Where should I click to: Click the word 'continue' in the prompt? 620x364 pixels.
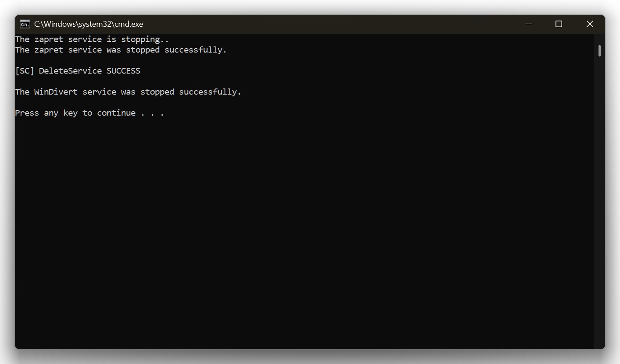(x=116, y=113)
